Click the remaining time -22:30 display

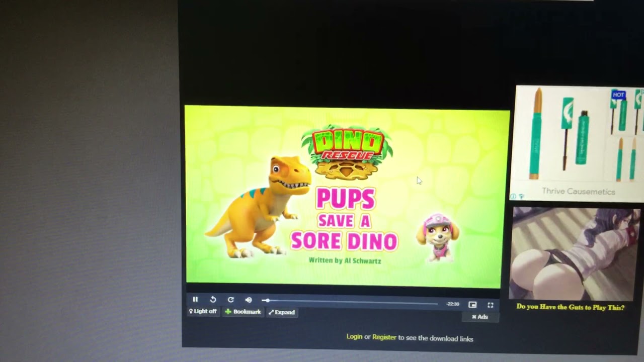coord(453,304)
